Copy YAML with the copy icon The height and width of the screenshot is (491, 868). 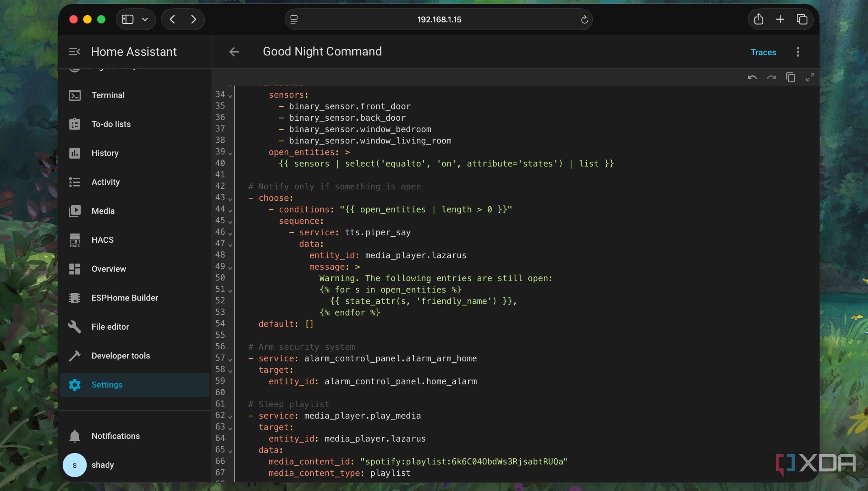[791, 78]
